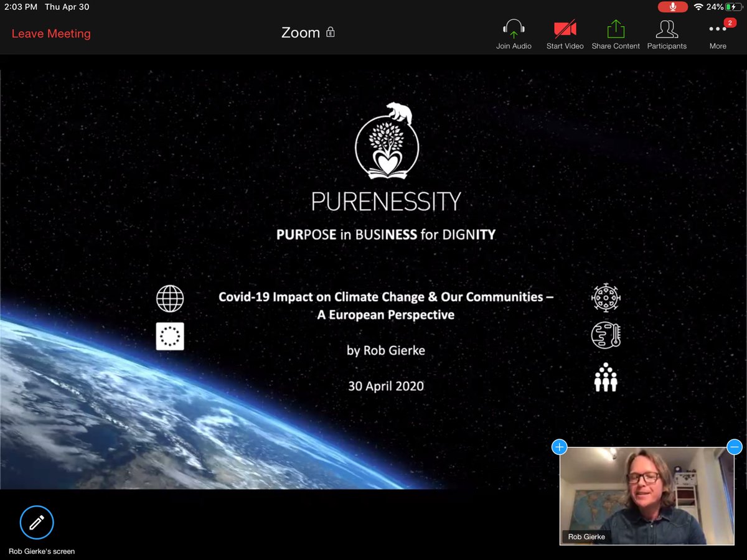Tap the "by Rob Gierke" slide text
The height and width of the screenshot is (560, 747).
(x=386, y=350)
